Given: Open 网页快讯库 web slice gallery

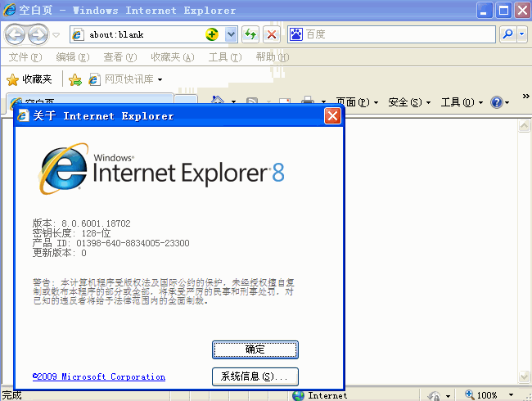Looking at the screenshot, I should [x=125, y=79].
